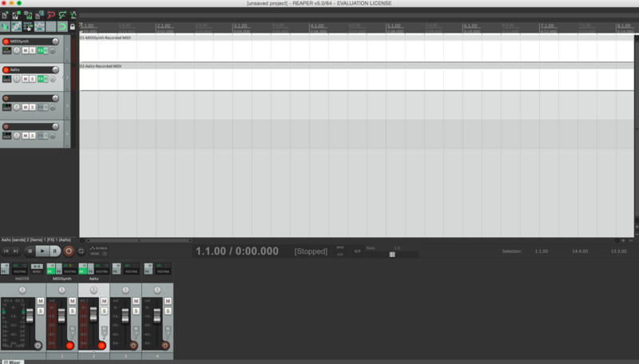Click the grid lines toolbar icon
Image resolution: width=639 pixels, height=364 pixels.
(50, 27)
